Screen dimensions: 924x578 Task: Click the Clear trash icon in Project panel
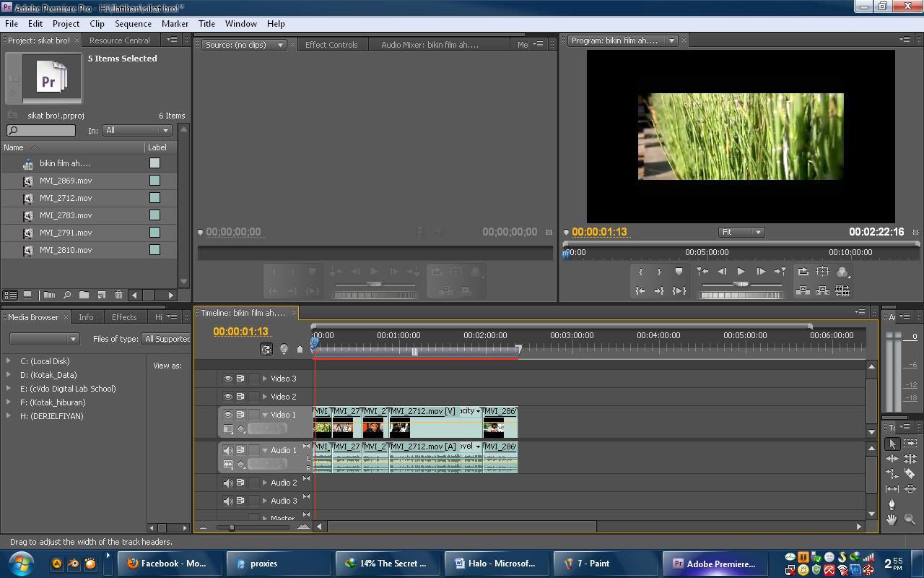click(x=119, y=295)
